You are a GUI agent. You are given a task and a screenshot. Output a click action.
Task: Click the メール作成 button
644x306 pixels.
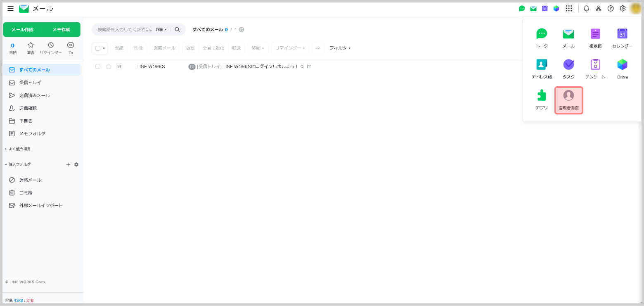(23, 30)
